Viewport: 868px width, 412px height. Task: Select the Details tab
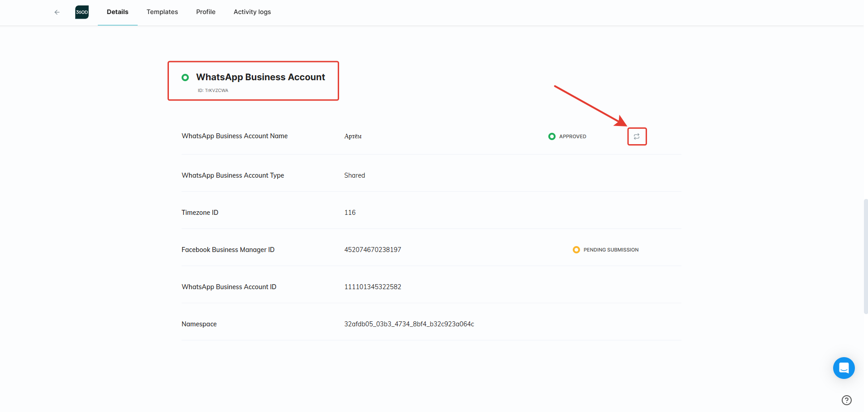118,12
